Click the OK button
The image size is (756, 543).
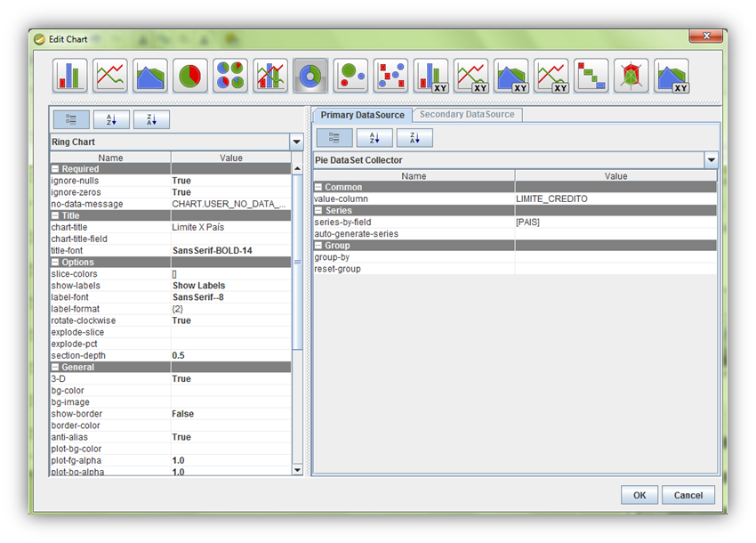[639, 495]
